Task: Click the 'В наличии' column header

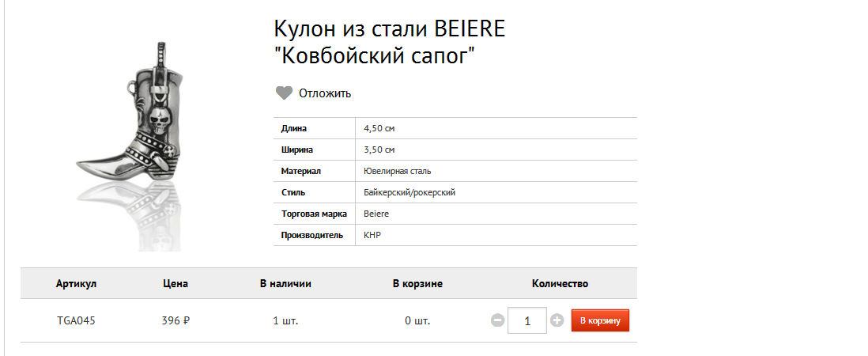Action: point(285,283)
